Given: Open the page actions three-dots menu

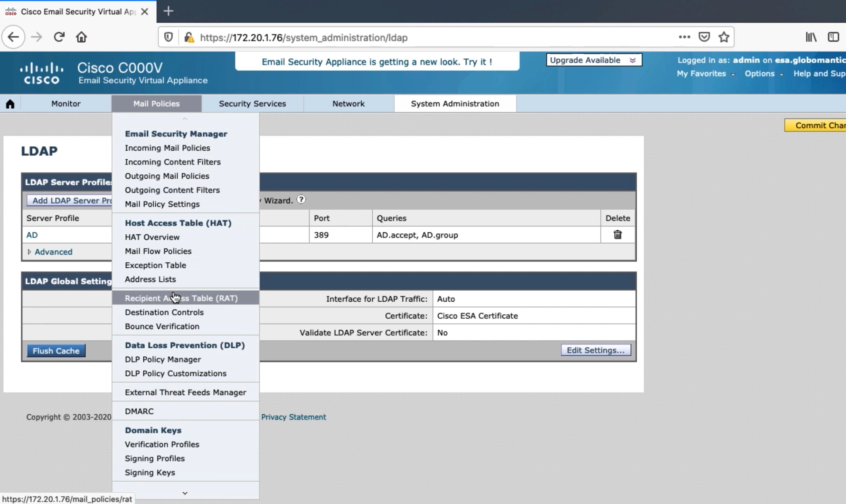Looking at the screenshot, I should (x=684, y=37).
